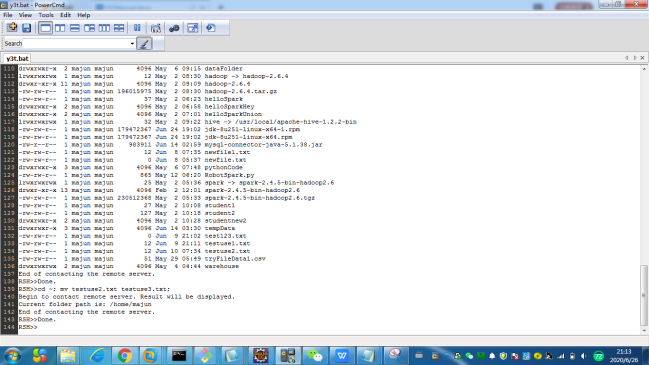This screenshot has width=649, height=365.
Task: Open the View menu
Action: pos(25,15)
